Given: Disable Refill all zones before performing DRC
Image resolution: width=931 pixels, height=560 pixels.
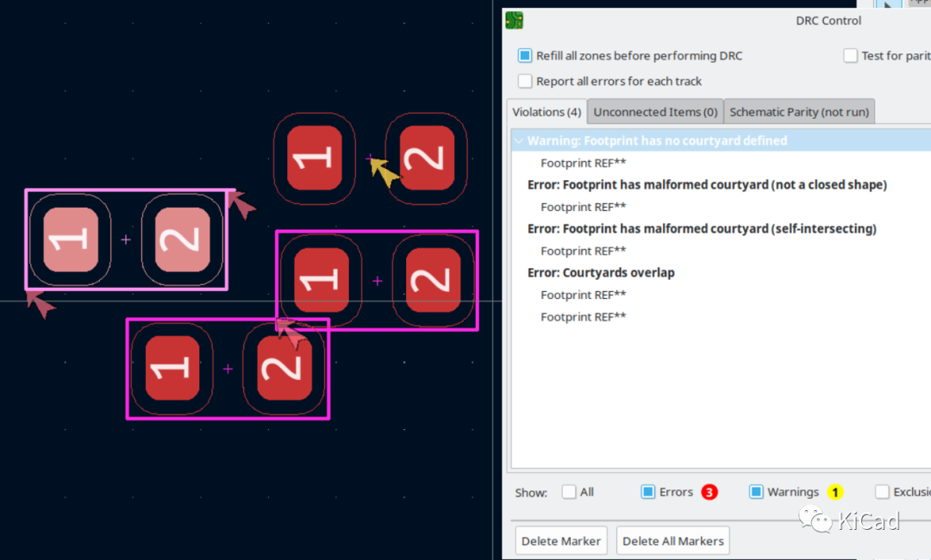Looking at the screenshot, I should 525,56.
